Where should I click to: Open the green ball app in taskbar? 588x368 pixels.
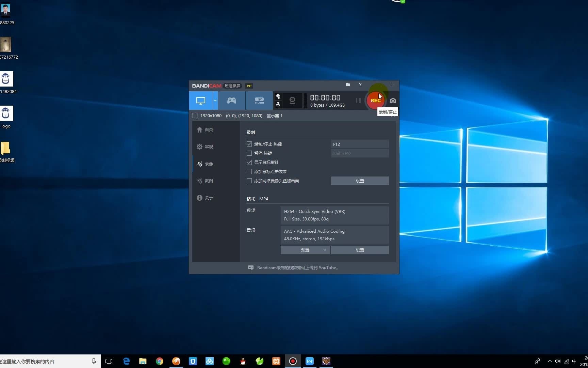(226, 361)
